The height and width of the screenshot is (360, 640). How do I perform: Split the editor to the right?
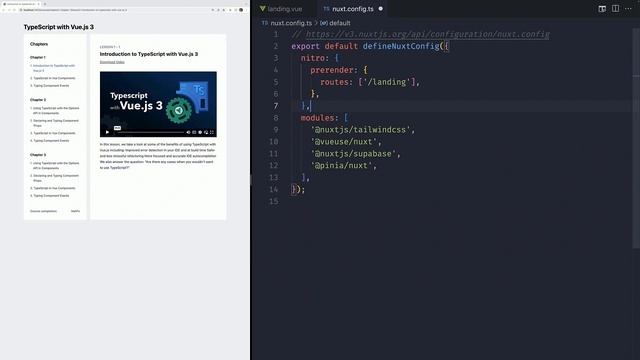[x=615, y=9]
